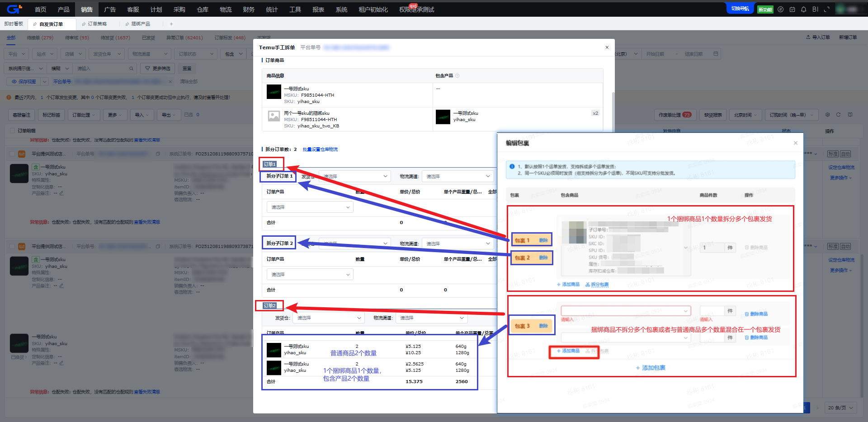
Task: Open the task checklist icon in header
Action: 792,9
